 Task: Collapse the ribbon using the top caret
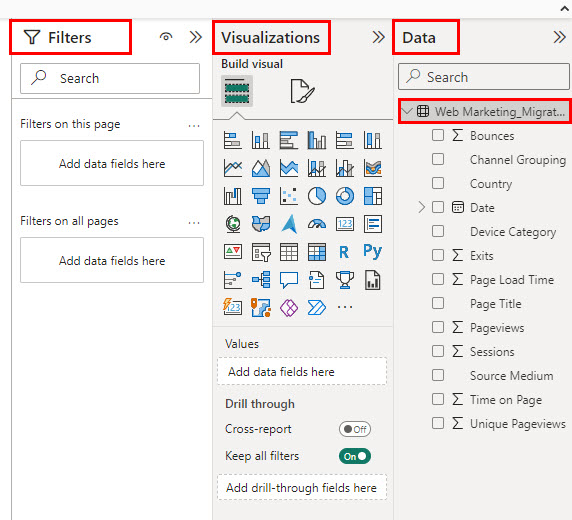[x=565, y=9]
